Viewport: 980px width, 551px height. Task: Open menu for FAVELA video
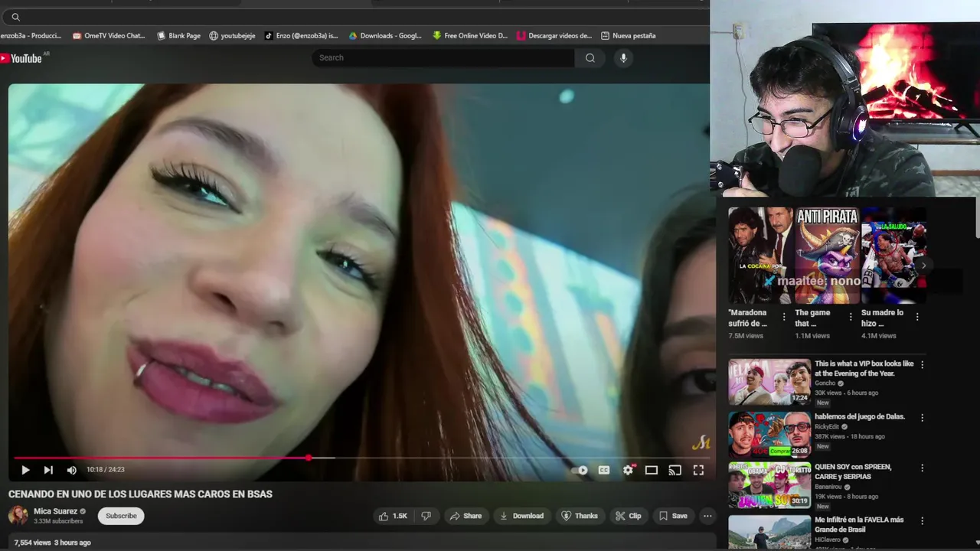pos(922,520)
